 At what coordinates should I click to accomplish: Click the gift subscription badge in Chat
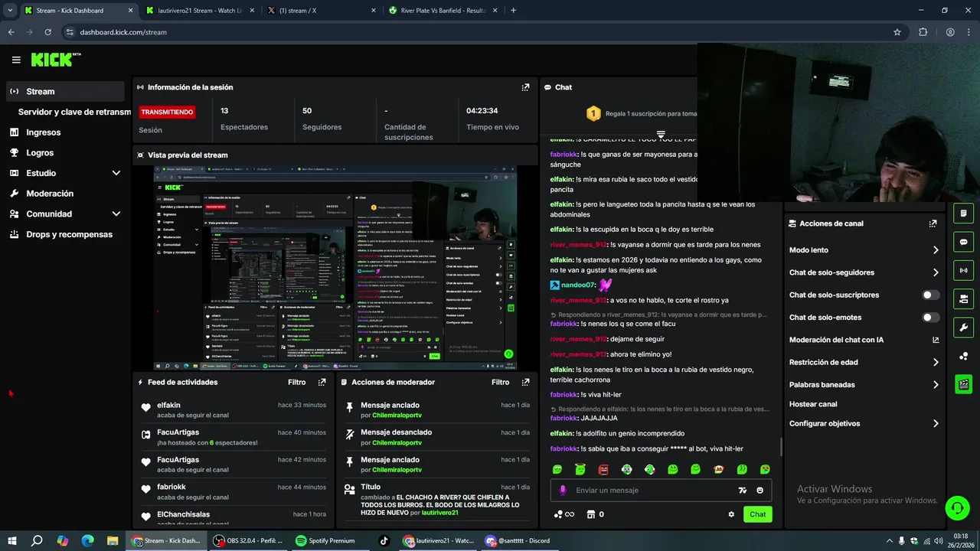click(593, 114)
